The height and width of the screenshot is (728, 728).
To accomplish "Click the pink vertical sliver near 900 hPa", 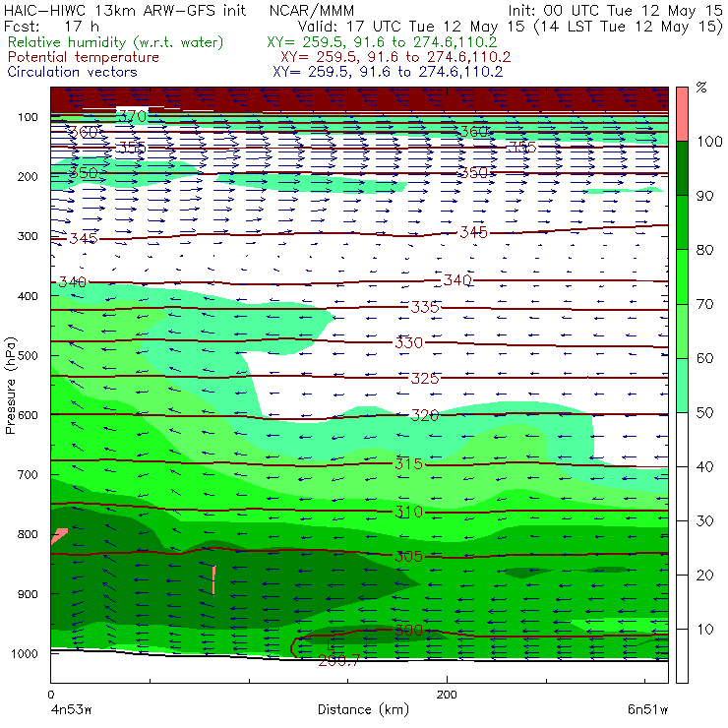I will coord(213,579).
